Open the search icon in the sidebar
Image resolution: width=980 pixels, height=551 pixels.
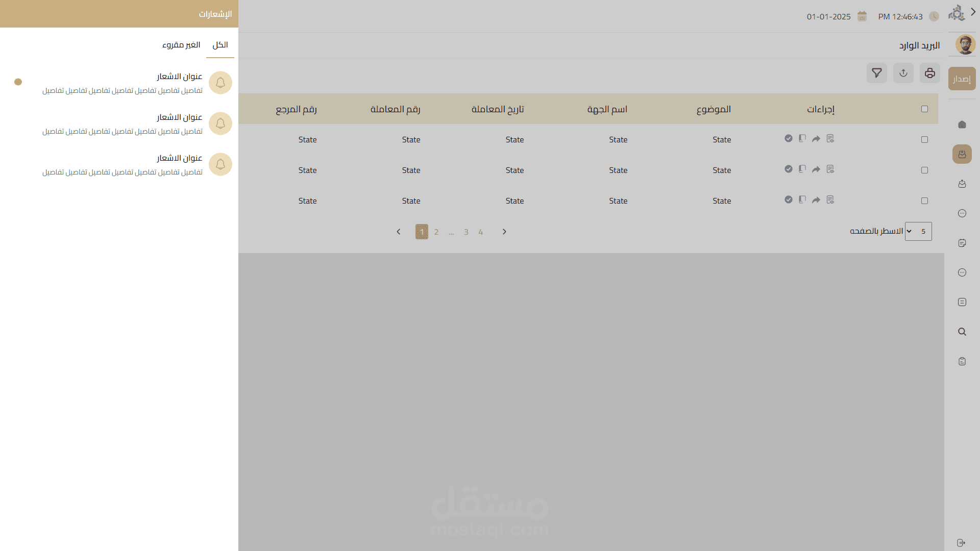[962, 332]
